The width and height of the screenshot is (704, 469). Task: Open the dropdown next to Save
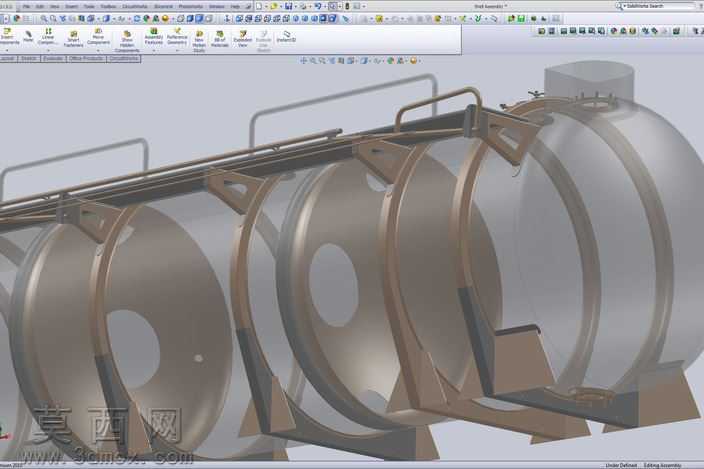click(295, 6)
